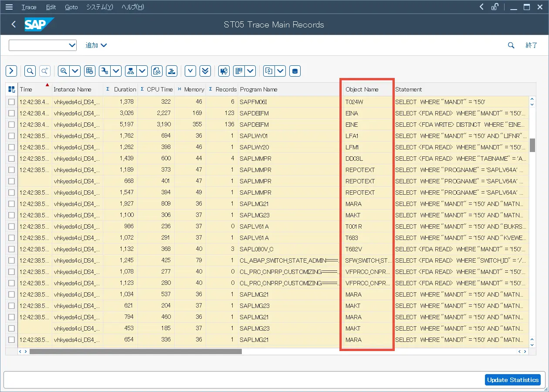
Task: Open the transaction command field dropdown
Action: point(72,45)
